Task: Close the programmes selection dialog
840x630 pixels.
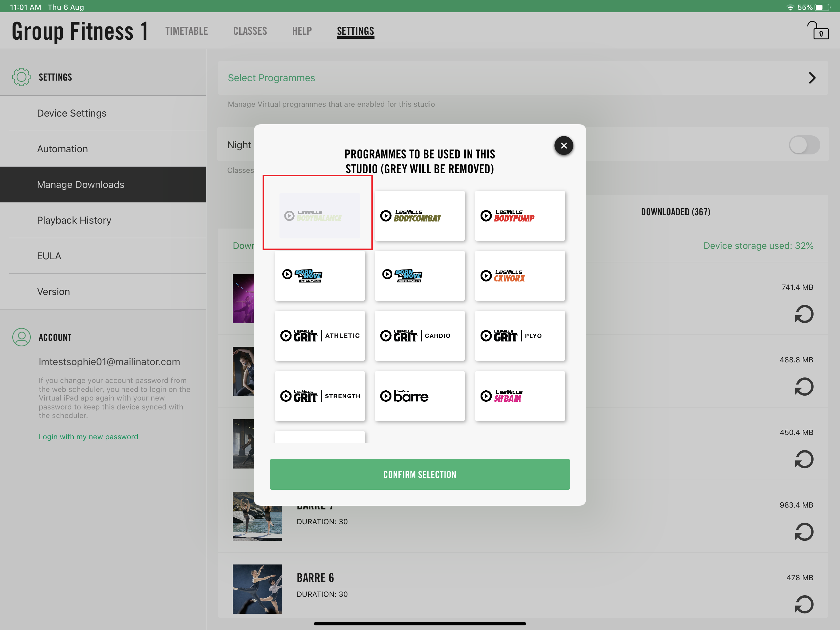Action: [x=564, y=146]
